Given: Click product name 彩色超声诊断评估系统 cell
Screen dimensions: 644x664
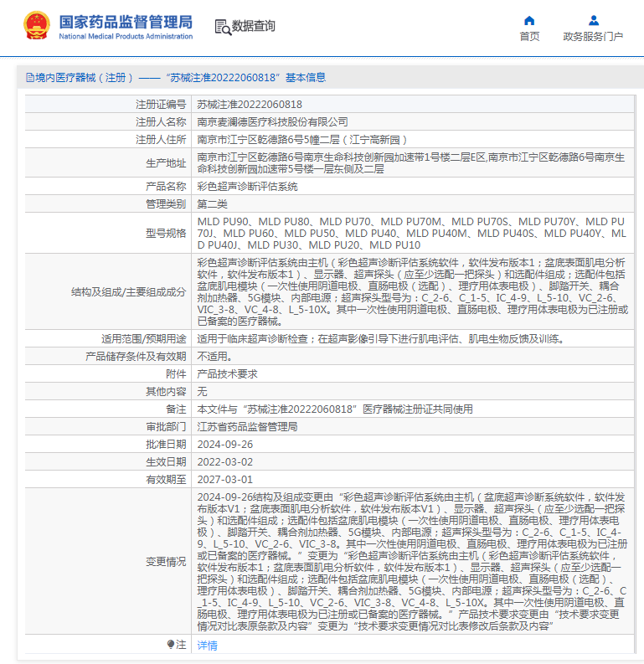Looking at the screenshot, I should [247, 186].
